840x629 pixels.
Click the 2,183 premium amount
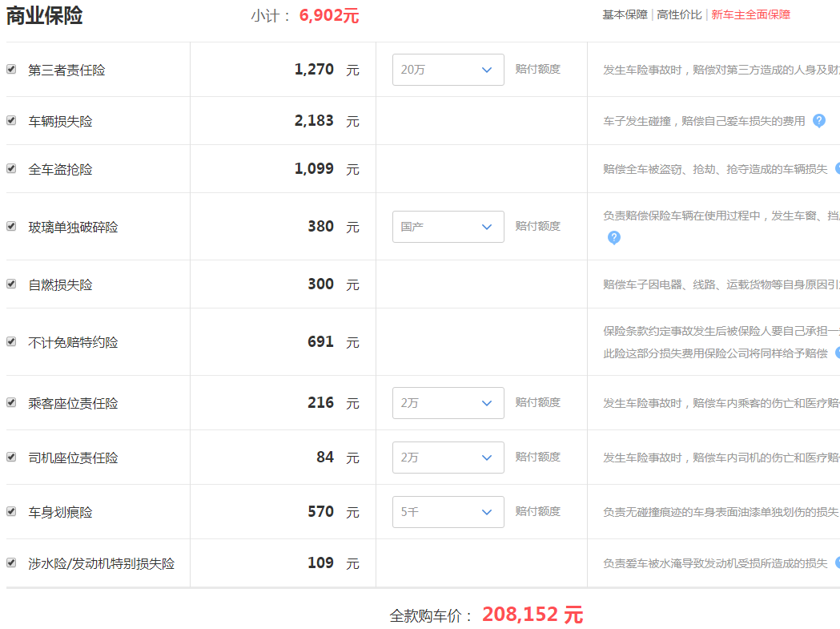click(314, 121)
